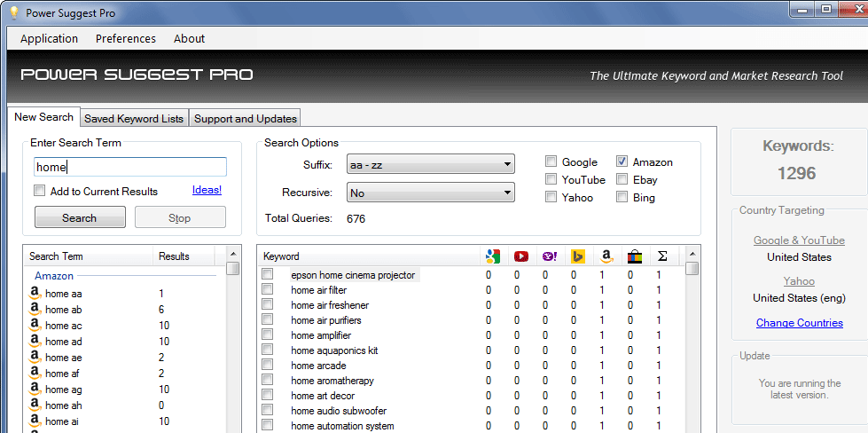Tick checkbox for 'home air filter'

(268, 289)
